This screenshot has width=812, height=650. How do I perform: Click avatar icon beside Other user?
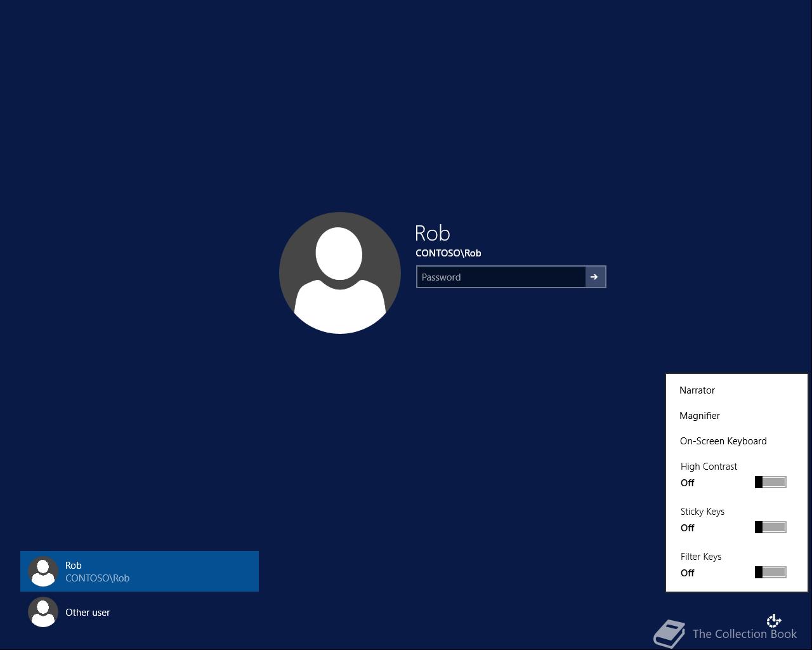[x=43, y=612]
